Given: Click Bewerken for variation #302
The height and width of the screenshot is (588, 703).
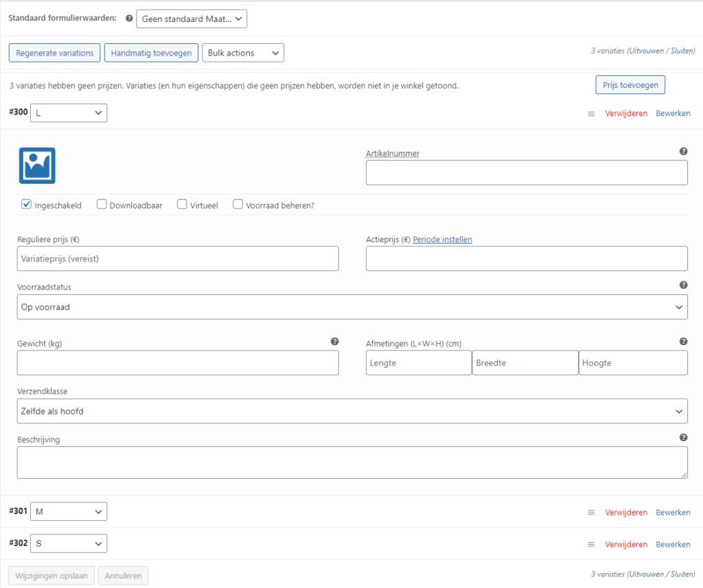Looking at the screenshot, I should (x=673, y=545).
